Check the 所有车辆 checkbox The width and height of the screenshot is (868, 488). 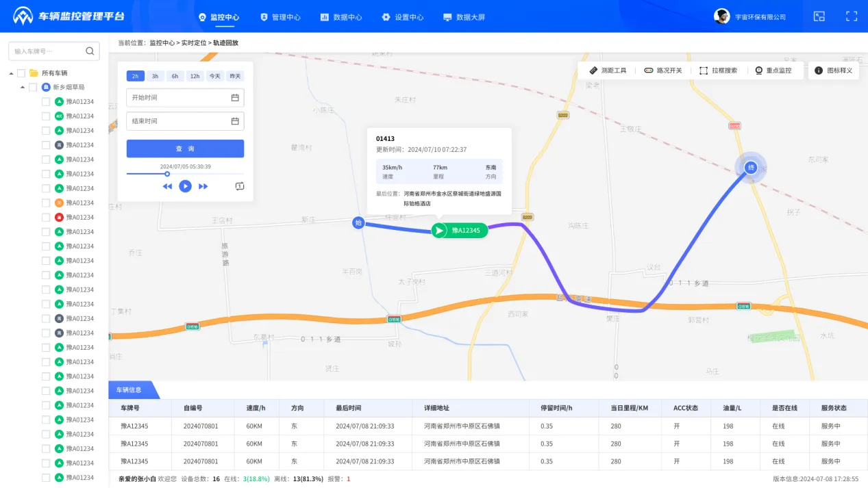click(x=21, y=73)
